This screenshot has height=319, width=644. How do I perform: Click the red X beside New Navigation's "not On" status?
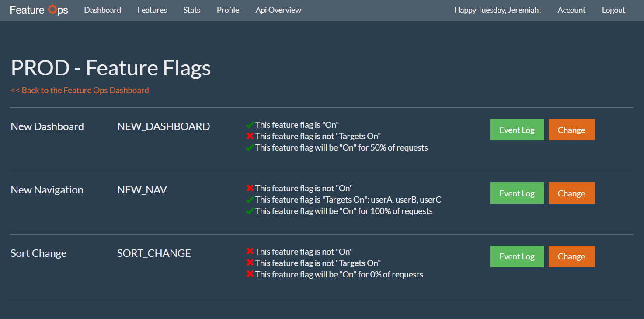[x=250, y=188]
